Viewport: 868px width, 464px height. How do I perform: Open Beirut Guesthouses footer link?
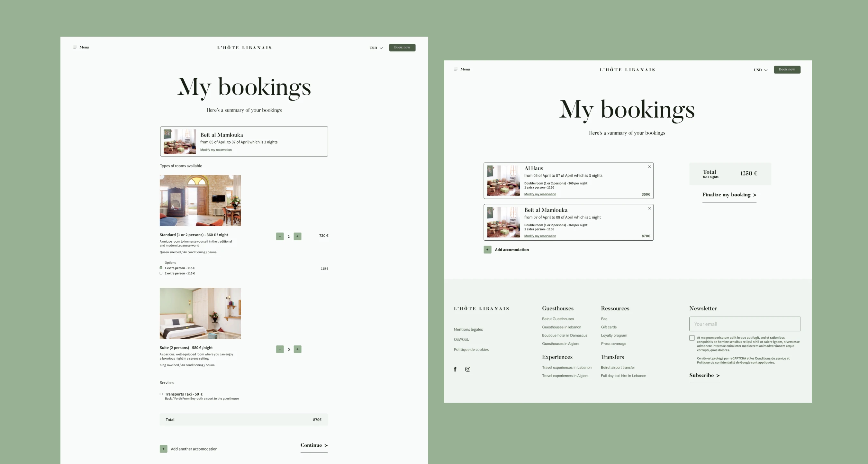(558, 319)
